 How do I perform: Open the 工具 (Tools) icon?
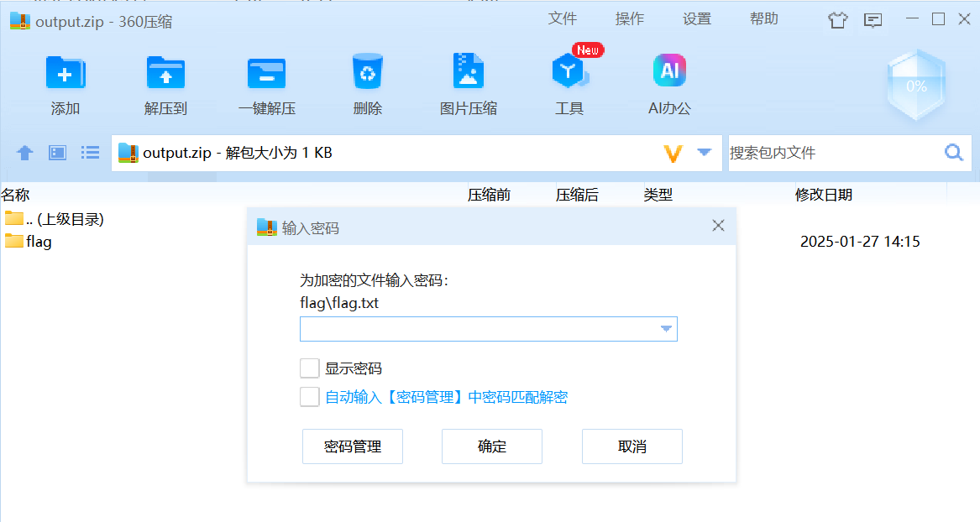(569, 74)
